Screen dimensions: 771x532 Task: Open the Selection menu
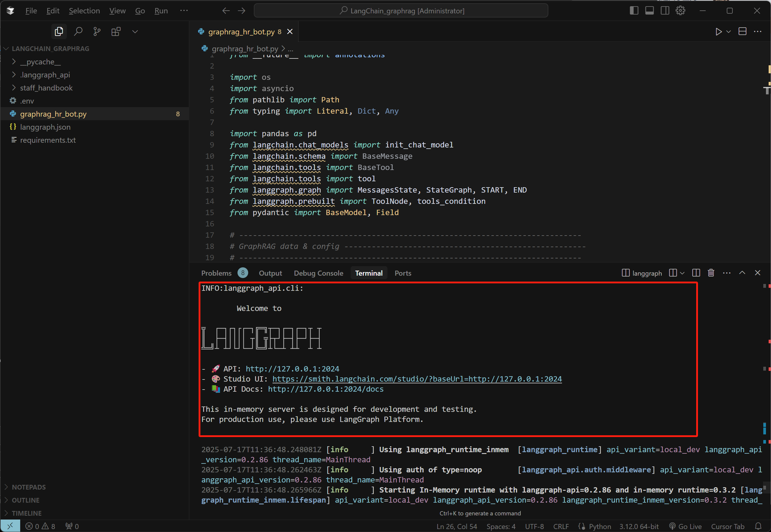(84, 11)
